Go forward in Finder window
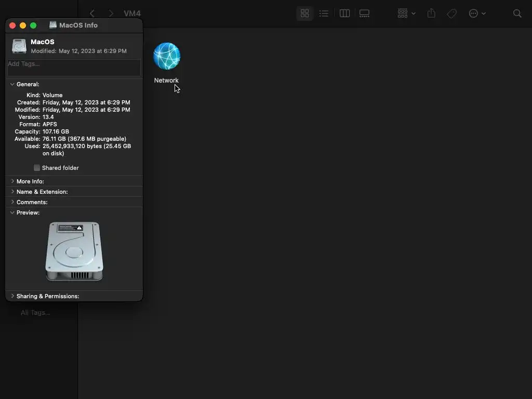Viewport: 532px width, 399px height. tap(111, 14)
